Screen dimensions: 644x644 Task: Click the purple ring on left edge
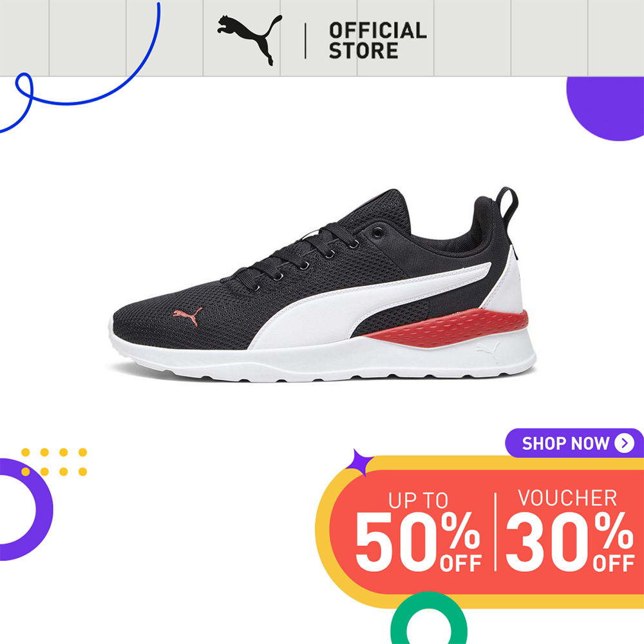24,509
